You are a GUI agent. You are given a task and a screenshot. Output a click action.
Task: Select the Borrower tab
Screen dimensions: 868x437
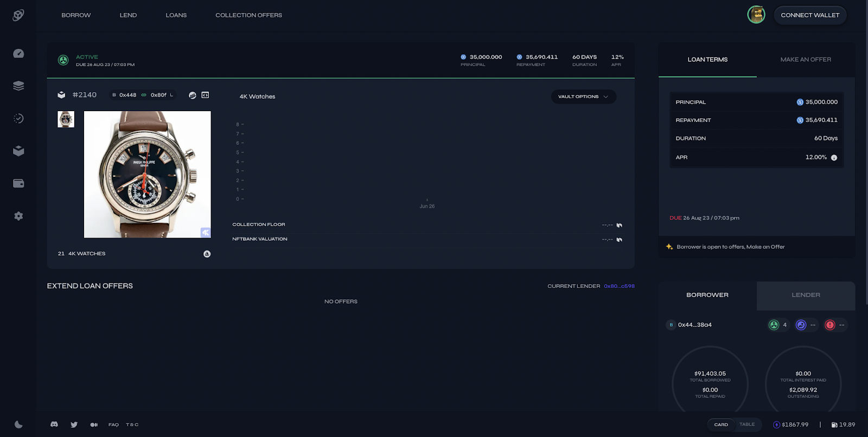click(x=707, y=295)
